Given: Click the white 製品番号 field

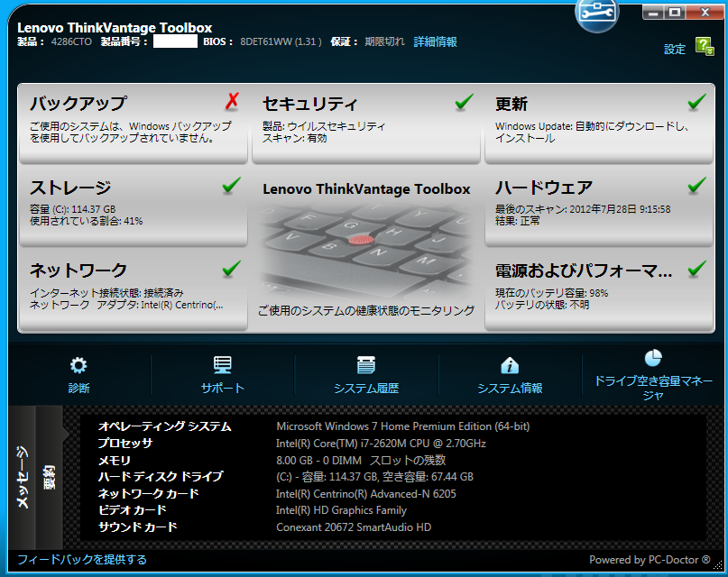Looking at the screenshot, I should (175, 41).
